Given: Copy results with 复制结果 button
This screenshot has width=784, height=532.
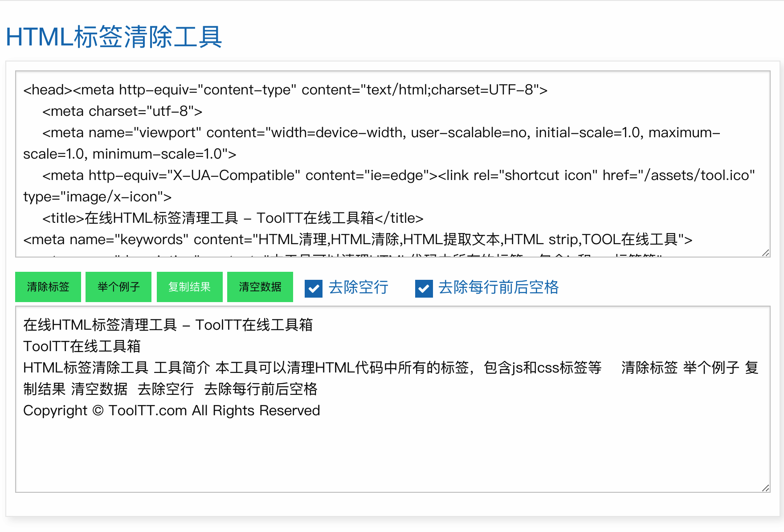Looking at the screenshot, I should point(189,287).
